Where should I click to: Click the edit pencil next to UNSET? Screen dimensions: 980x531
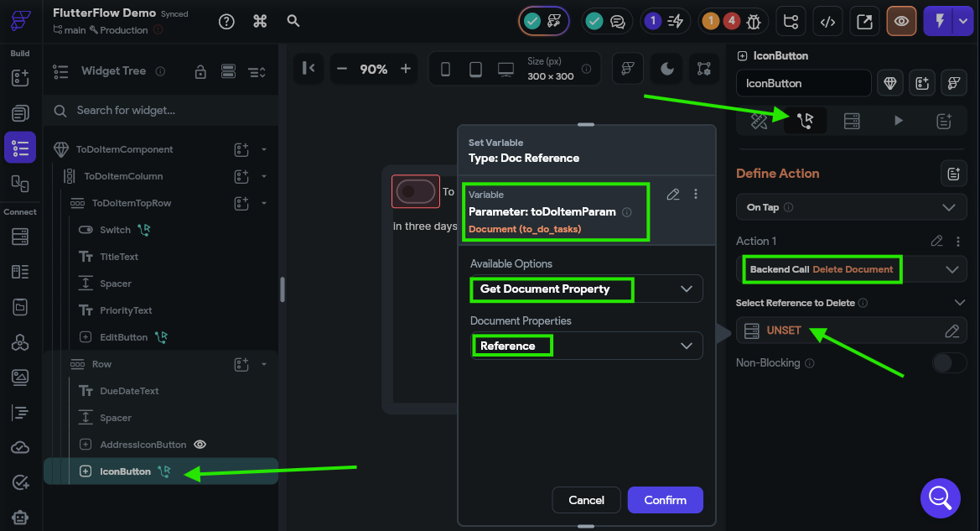[951, 331]
